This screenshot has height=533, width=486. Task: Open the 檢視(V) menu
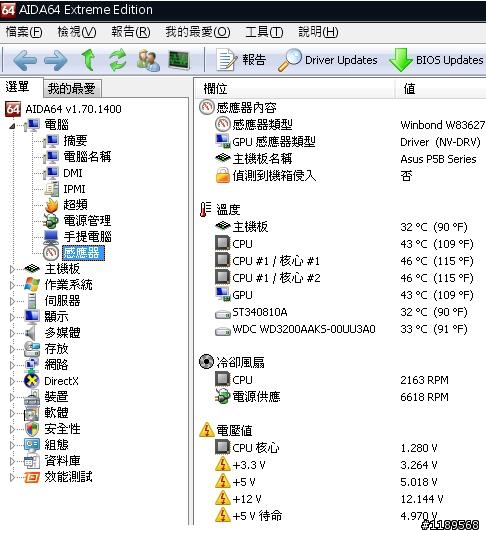point(77,32)
